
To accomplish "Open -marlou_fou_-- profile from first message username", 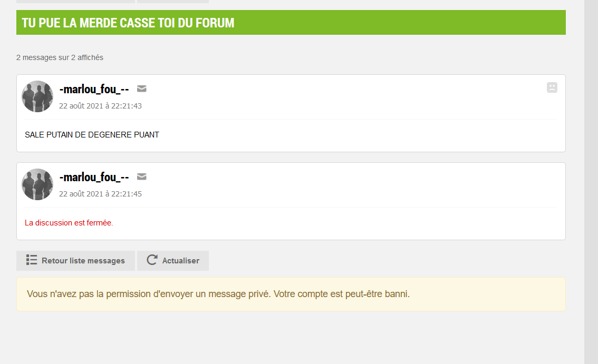I will (x=94, y=89).
